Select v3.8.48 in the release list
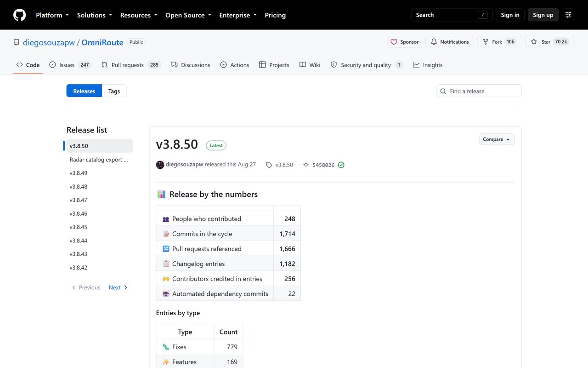Image resolution: width=588 pixels, height=368 pixels. [100, 187]
